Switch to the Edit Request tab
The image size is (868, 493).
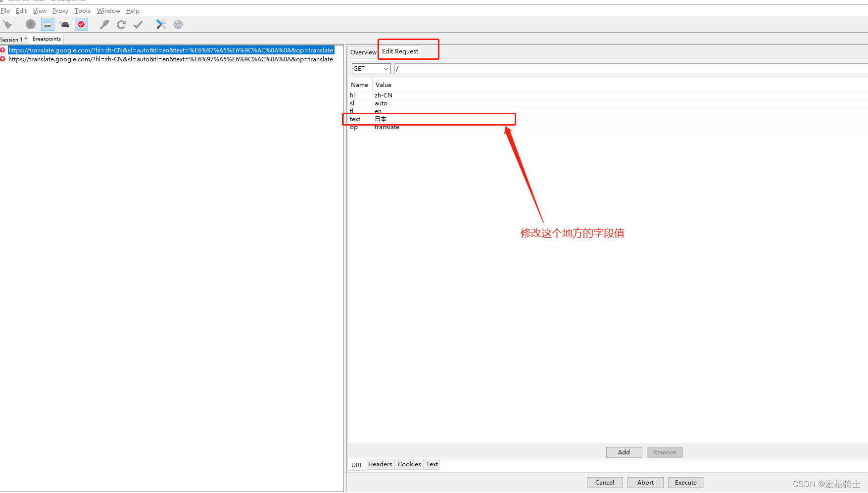click(x=400, y=51)
